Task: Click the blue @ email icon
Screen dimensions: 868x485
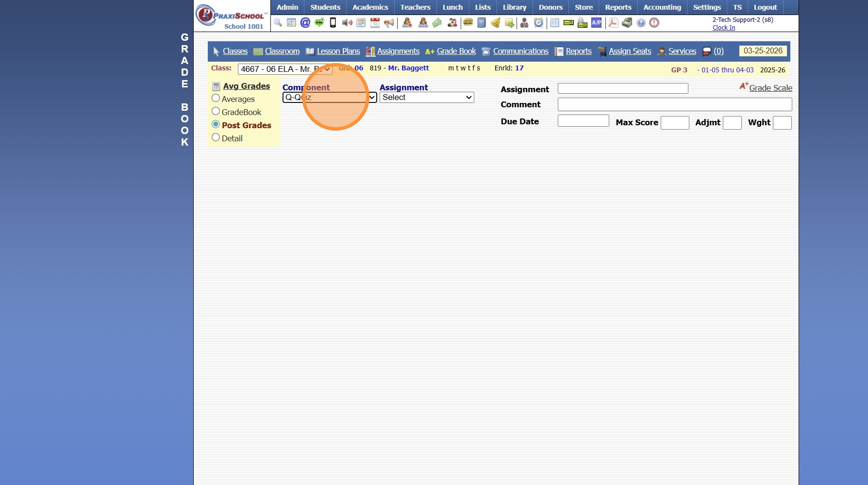Action: tap(305, 23)
